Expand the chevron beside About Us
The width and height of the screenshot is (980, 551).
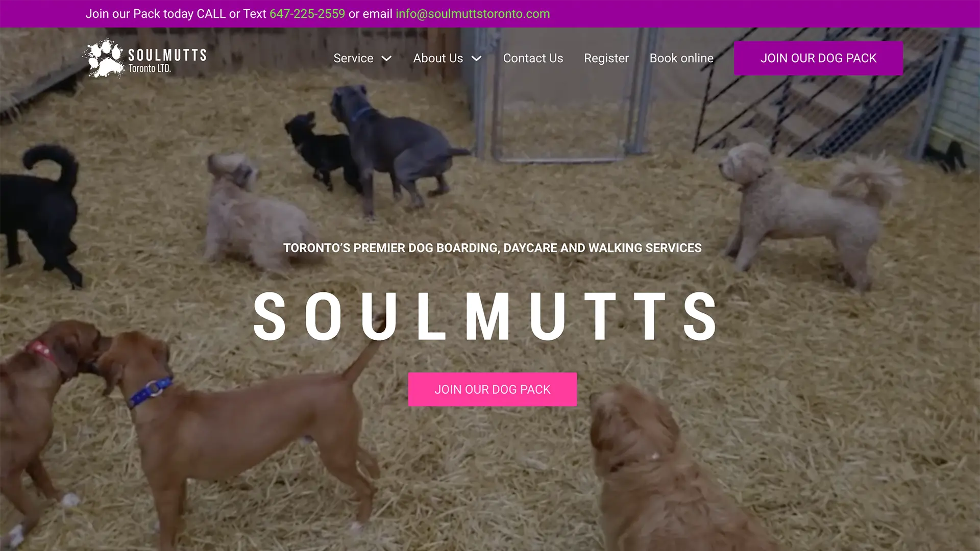[477, 59]
